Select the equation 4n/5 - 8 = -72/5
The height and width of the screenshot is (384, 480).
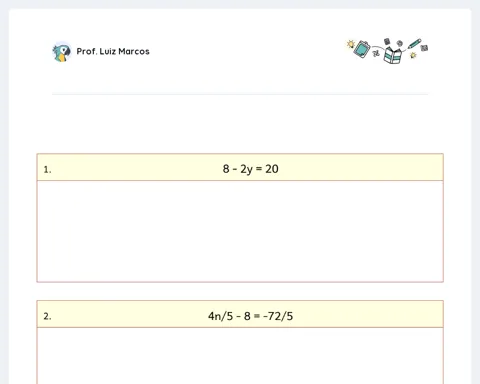(x=251, y=316)
